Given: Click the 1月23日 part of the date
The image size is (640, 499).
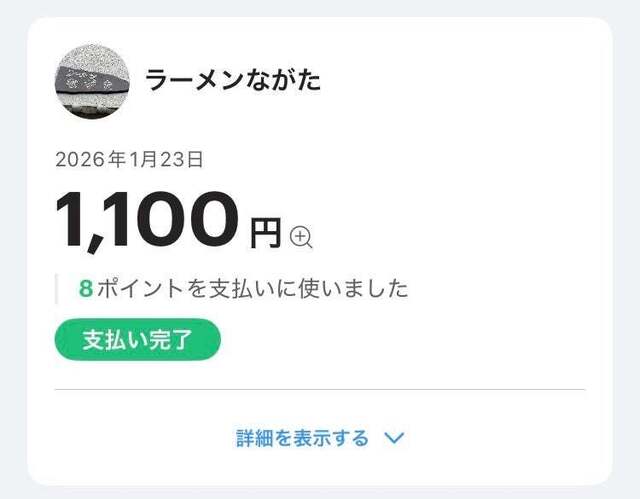Looking at the screenshot, I should click(166, 158).
